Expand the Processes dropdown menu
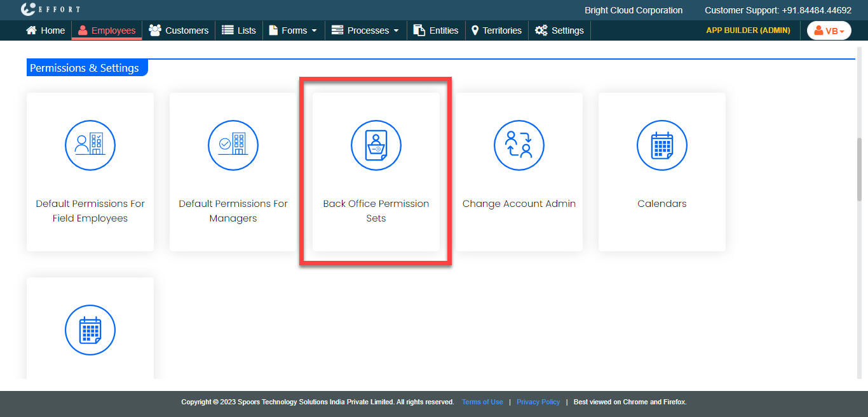The width and height of the screenshot is (868, 417). [365, 30]
